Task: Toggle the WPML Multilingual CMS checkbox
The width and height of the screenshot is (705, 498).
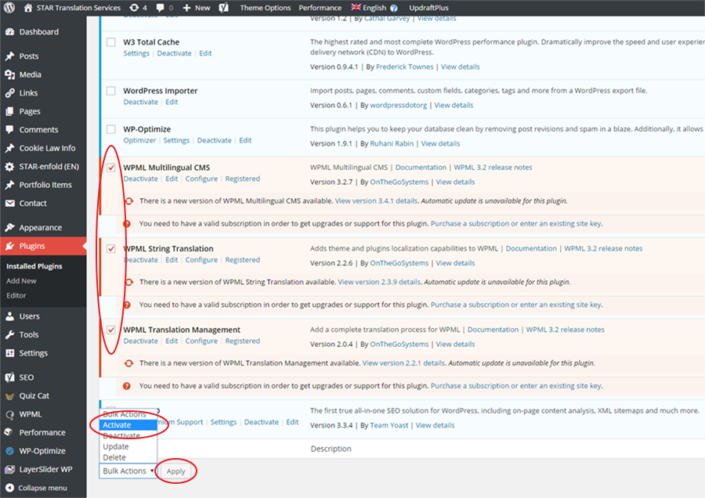Action: [x=111, y=167]
